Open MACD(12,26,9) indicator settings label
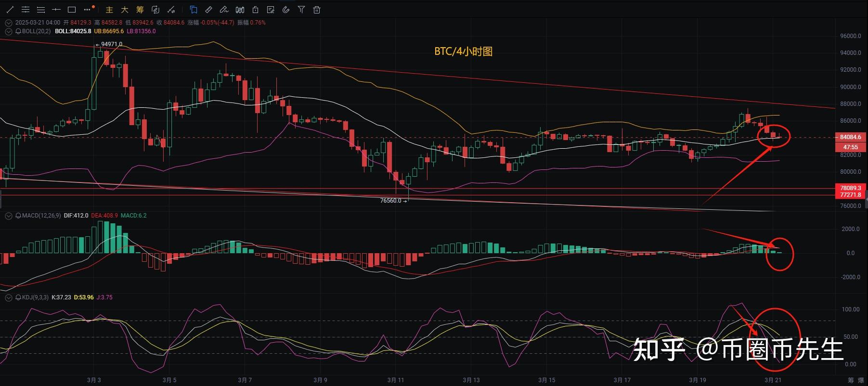Viewport: 868px width, 386px height. point(41,216)
